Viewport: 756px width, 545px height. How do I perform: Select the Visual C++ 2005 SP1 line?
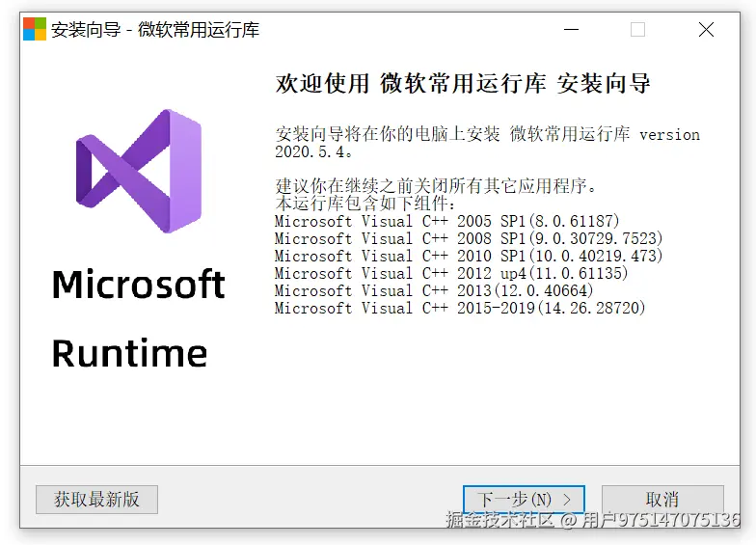pos(447,221)
